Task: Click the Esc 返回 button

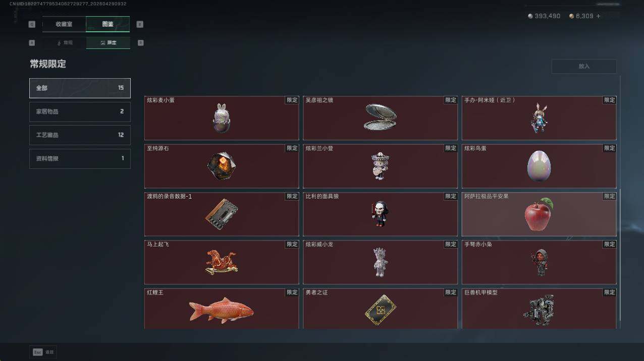Action: [x=43, y=352]
